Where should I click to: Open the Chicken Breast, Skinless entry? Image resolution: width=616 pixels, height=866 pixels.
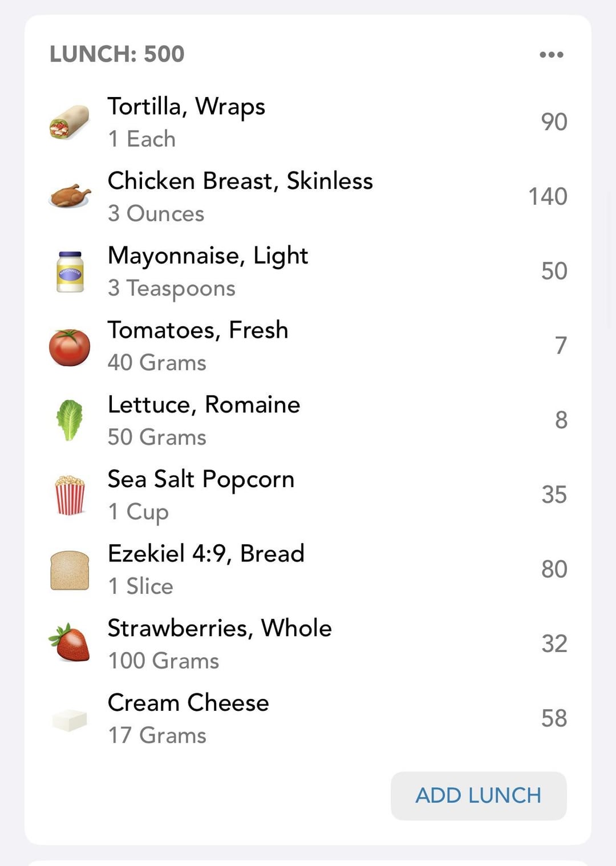308,197
